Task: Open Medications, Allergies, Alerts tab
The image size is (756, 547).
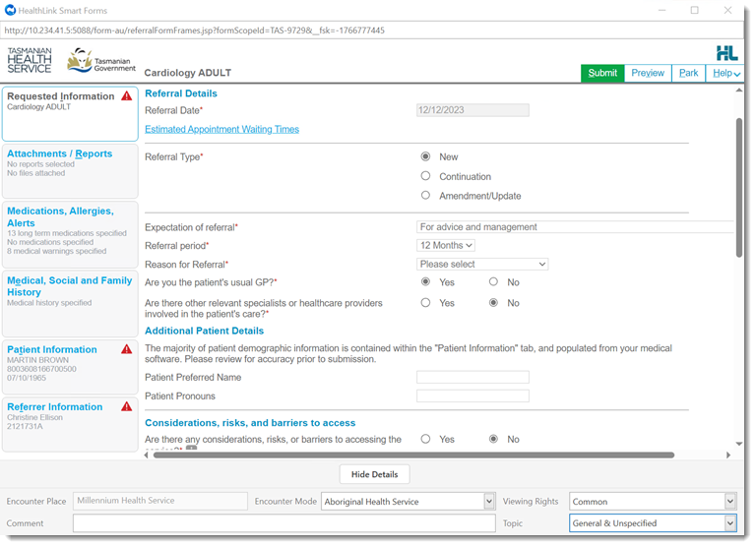Action: 70,235
